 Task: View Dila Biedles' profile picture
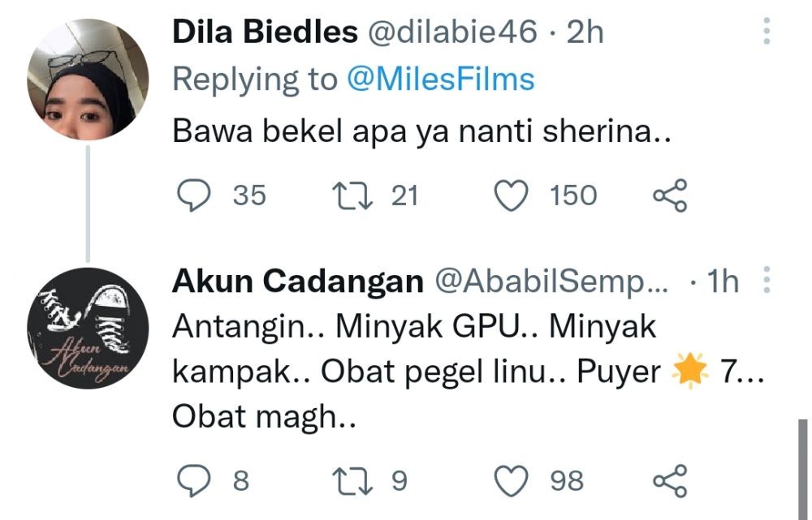pos(87,80)
